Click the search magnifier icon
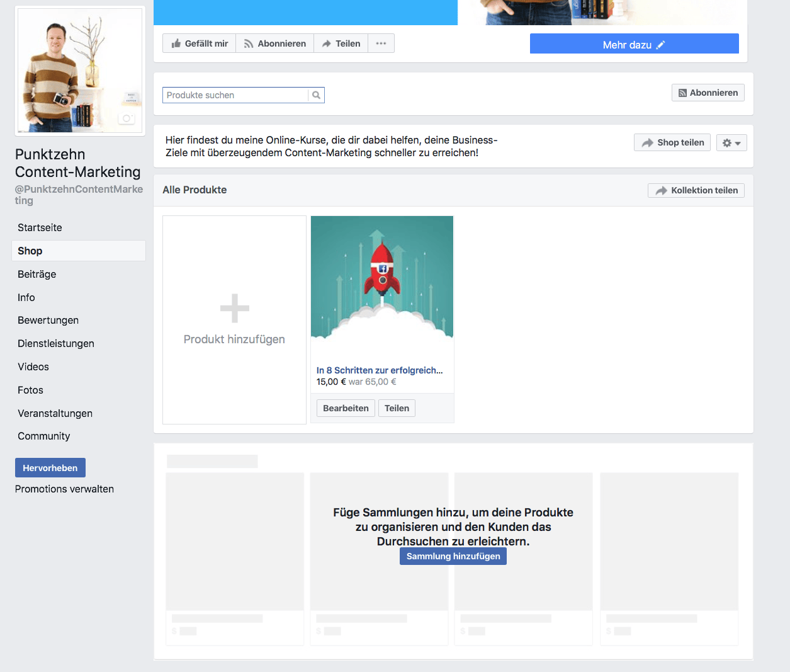The image size is (790, 672). (316, 95)
